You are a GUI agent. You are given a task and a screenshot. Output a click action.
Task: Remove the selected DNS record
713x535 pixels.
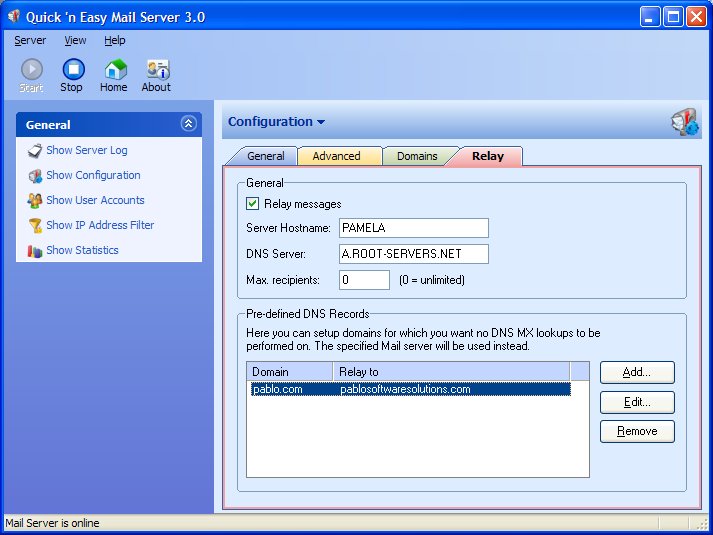[637, 431]
